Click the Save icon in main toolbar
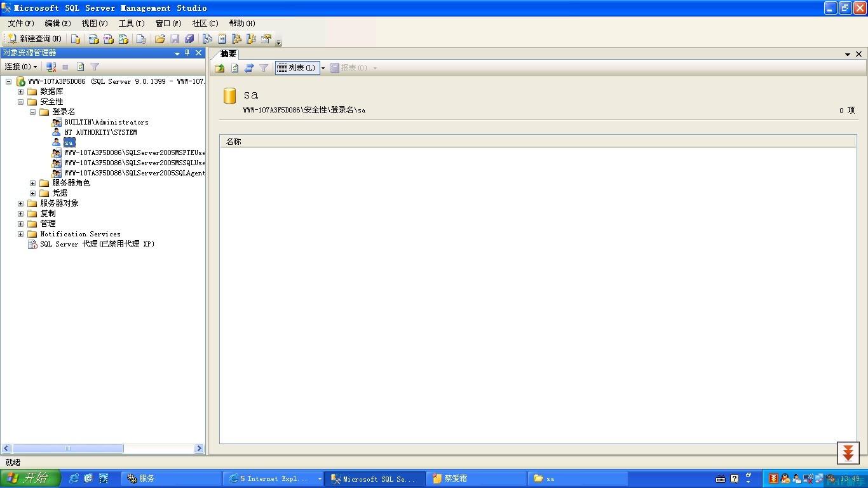The image size is (868, 488). click(x=175, y=39)
